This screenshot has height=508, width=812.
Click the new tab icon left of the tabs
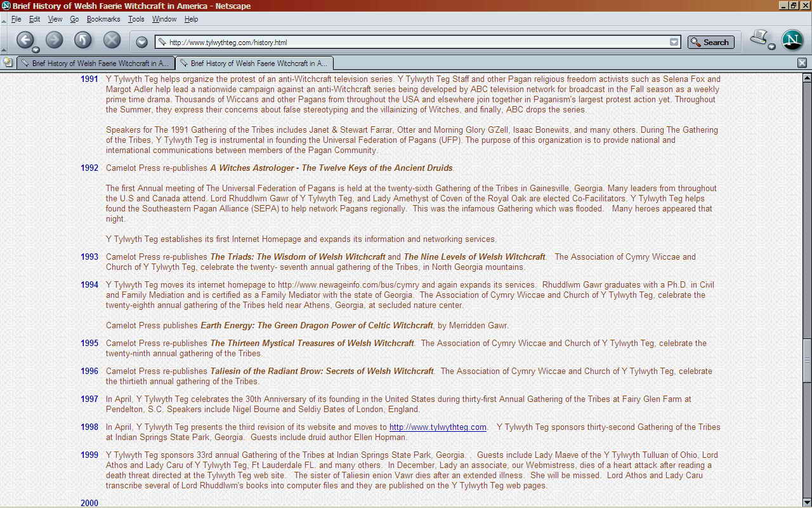pos(8,62)
